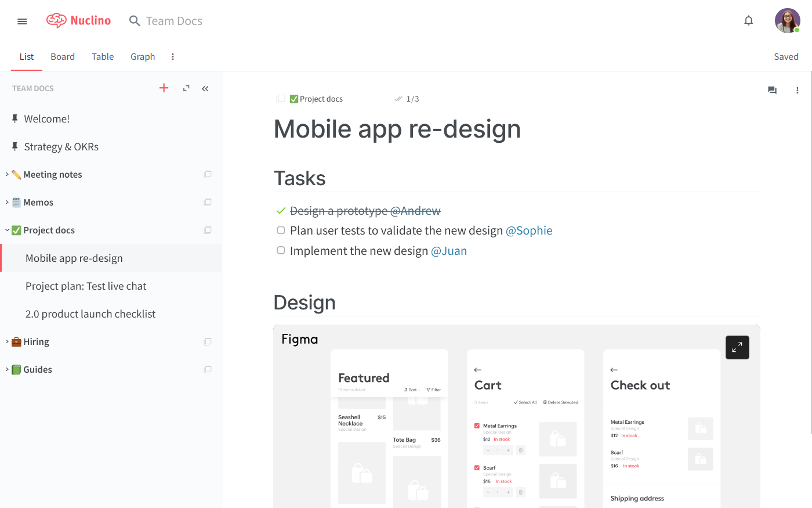Open the @Sophie mention link
Viewport: 812px width, 508px height.
click(529, 230)
